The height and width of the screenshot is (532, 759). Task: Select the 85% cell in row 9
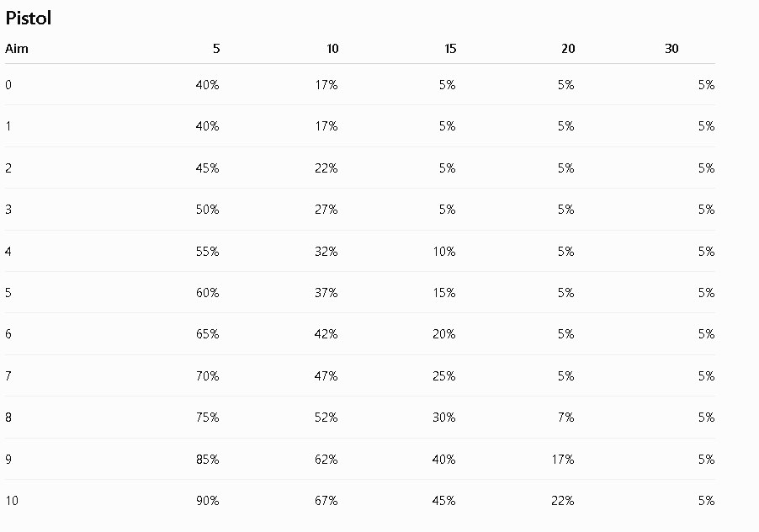click(x=207, y=460)
